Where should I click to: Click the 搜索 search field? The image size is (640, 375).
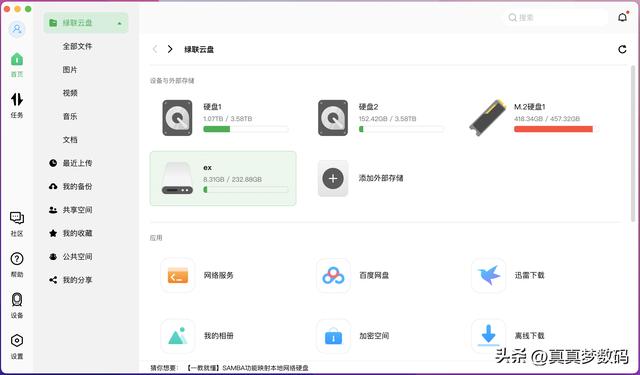coord(555,18)
